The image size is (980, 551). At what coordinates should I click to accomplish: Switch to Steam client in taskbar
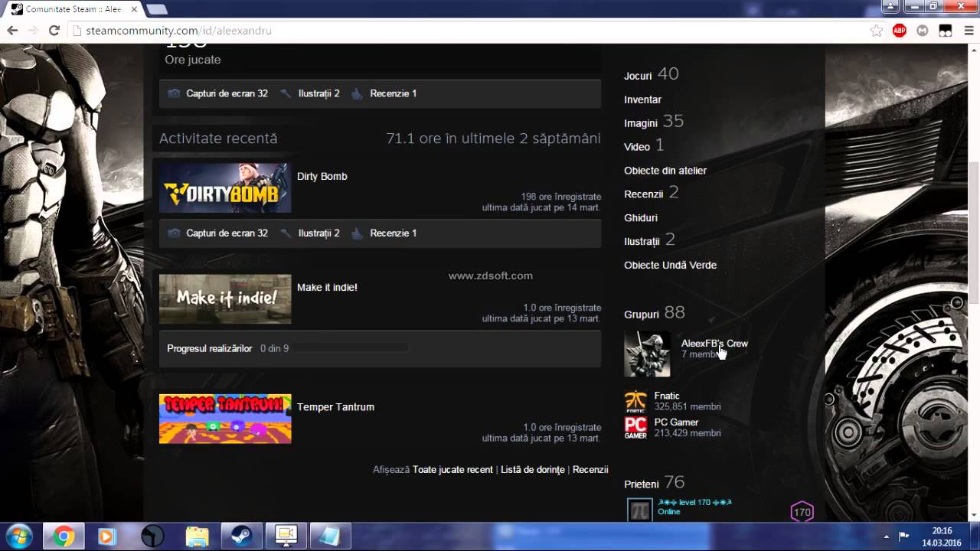coord(241,536)
